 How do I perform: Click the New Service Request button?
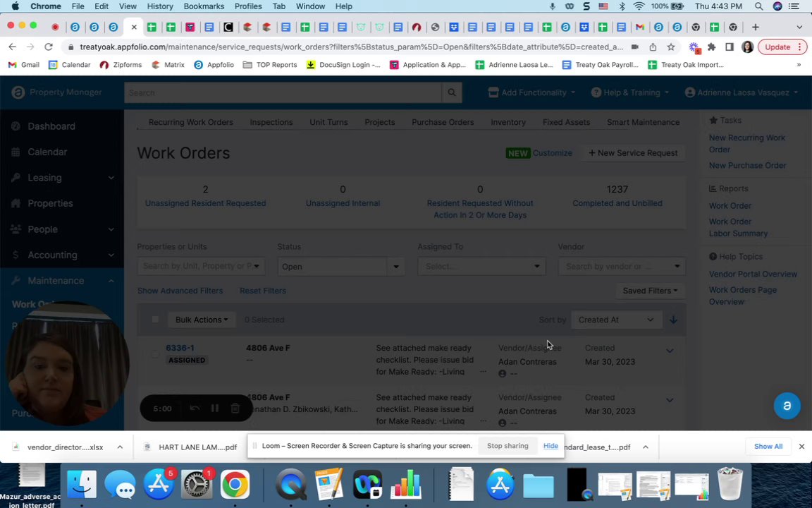(633, 153)
